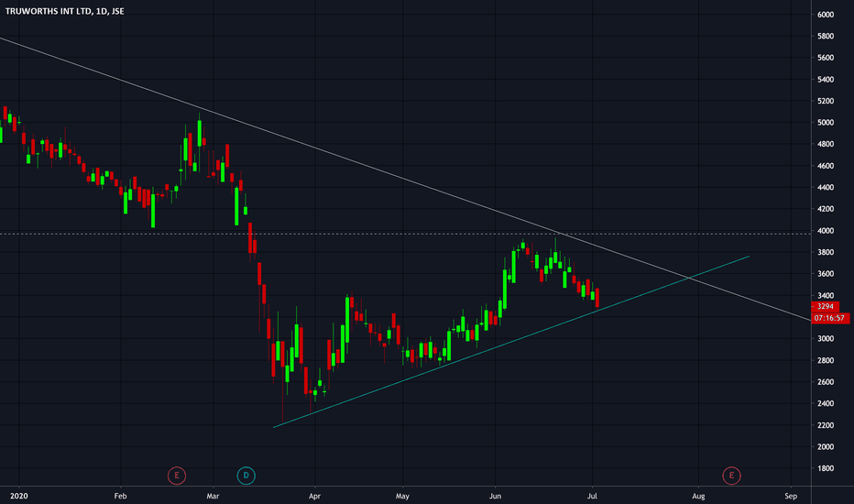
Task: Click the 2400 price axis label
Action: pos(825,403)
